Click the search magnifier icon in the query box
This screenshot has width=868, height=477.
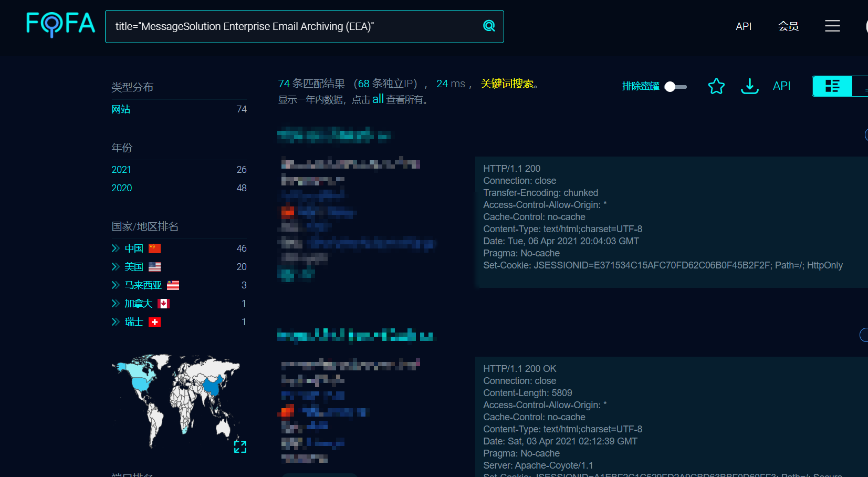(x=489, y=26)
